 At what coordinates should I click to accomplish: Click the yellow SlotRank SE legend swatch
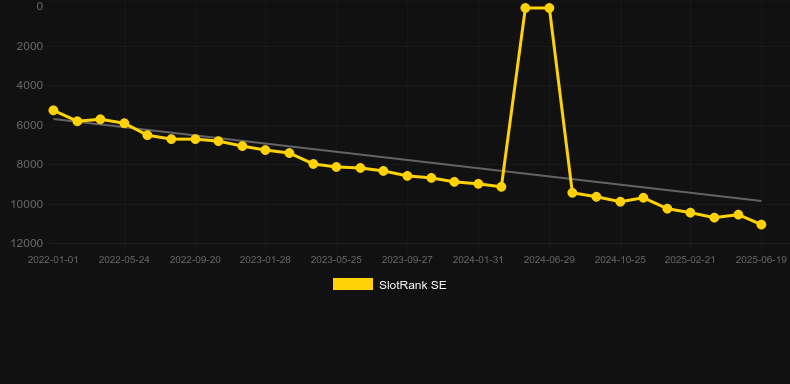(353, 284)
